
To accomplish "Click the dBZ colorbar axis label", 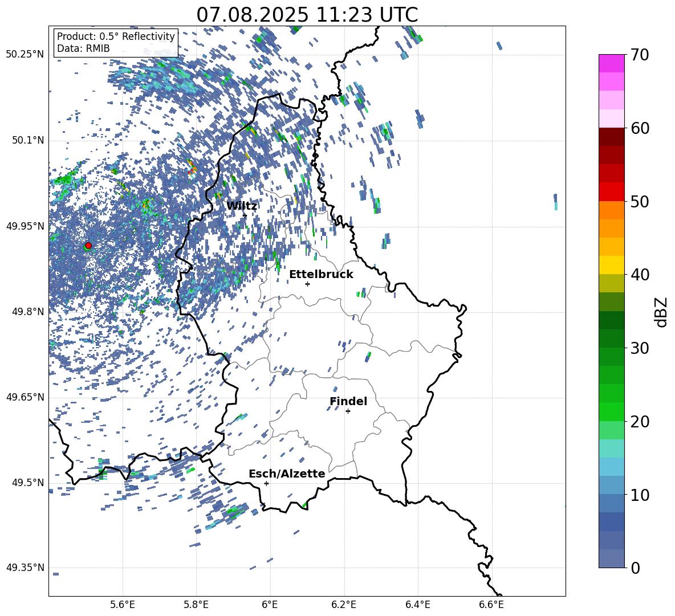I will click(661, 312).
